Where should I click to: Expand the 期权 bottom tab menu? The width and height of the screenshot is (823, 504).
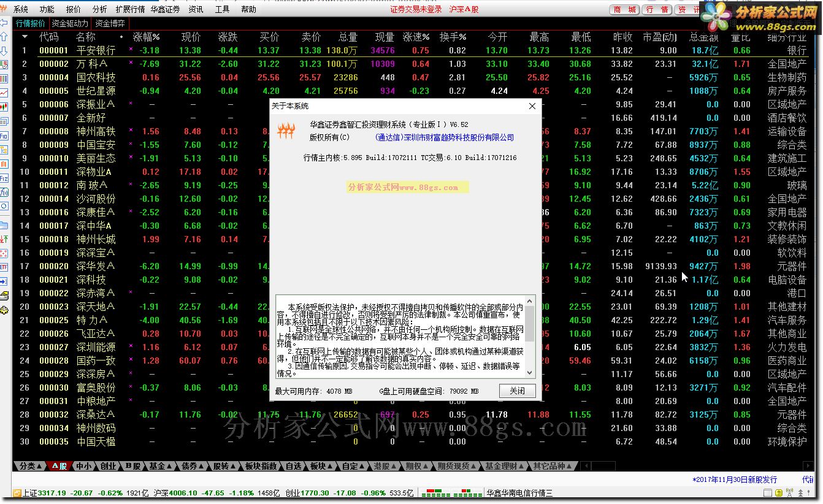[x=418, y=466]
